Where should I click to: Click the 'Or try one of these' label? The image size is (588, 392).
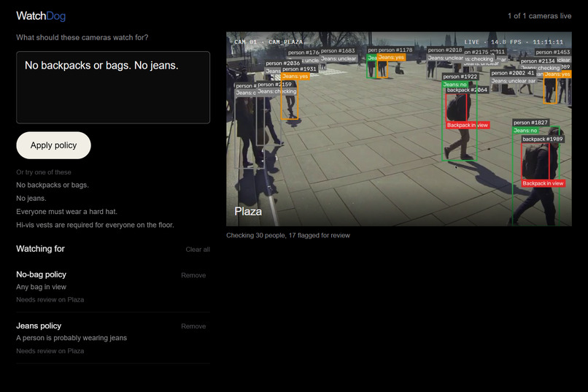(44, 172)
